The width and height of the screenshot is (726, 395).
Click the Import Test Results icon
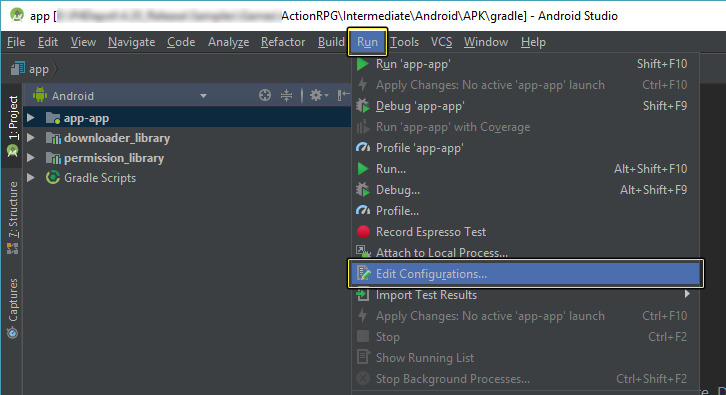363,295
